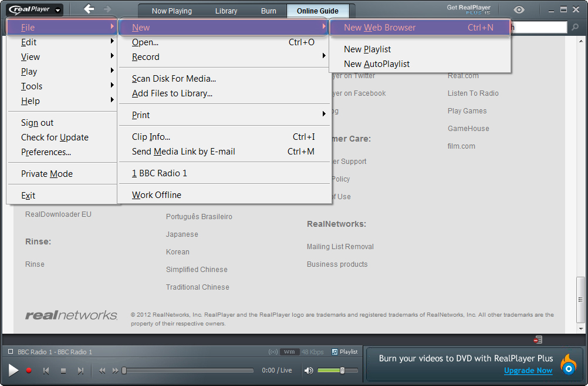Expand the Print submenu
The image size is (588, 386).
224,115
